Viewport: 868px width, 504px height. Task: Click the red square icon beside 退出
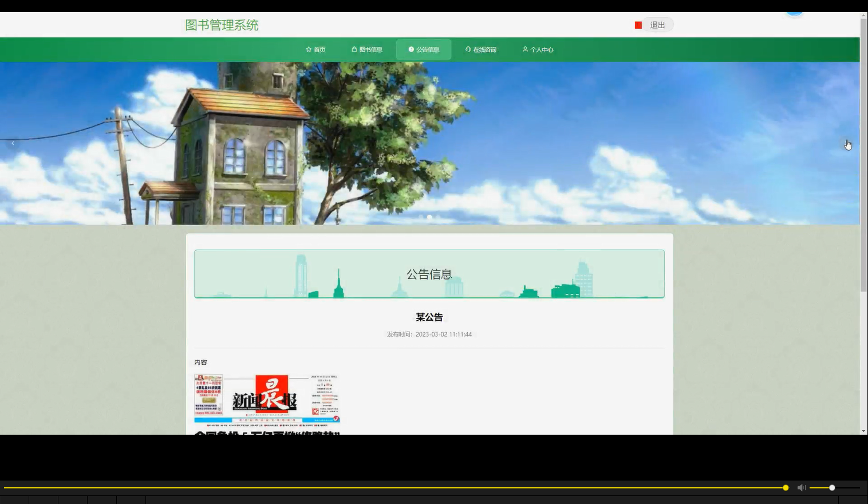[637, 25]
